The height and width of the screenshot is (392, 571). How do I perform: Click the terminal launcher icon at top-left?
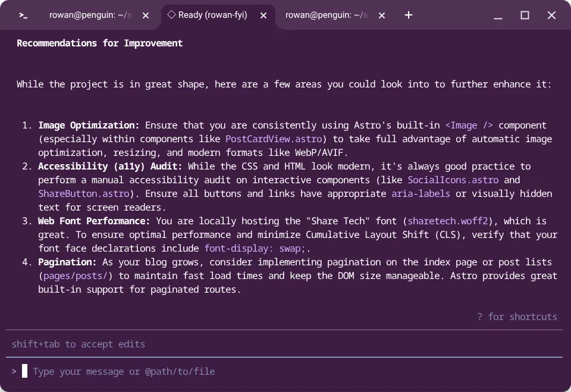[24, 15]
